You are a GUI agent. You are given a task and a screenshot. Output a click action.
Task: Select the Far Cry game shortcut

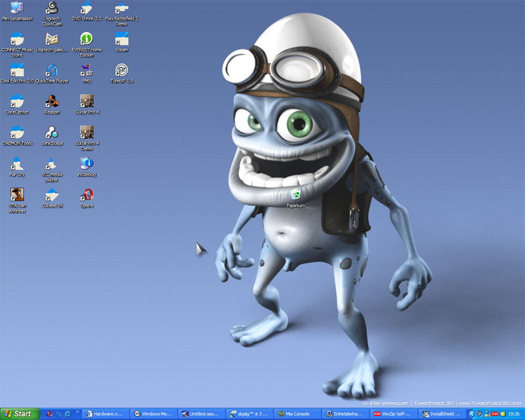coord(17,167)
